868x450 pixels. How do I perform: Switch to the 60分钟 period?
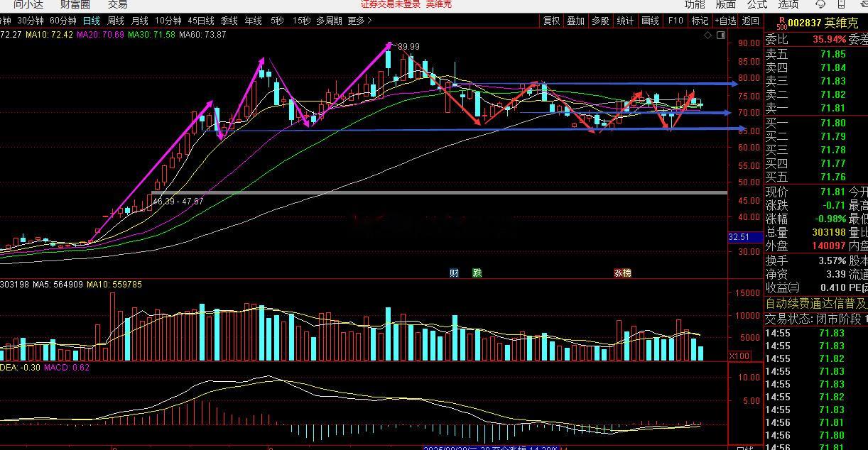tap(63, 21)
